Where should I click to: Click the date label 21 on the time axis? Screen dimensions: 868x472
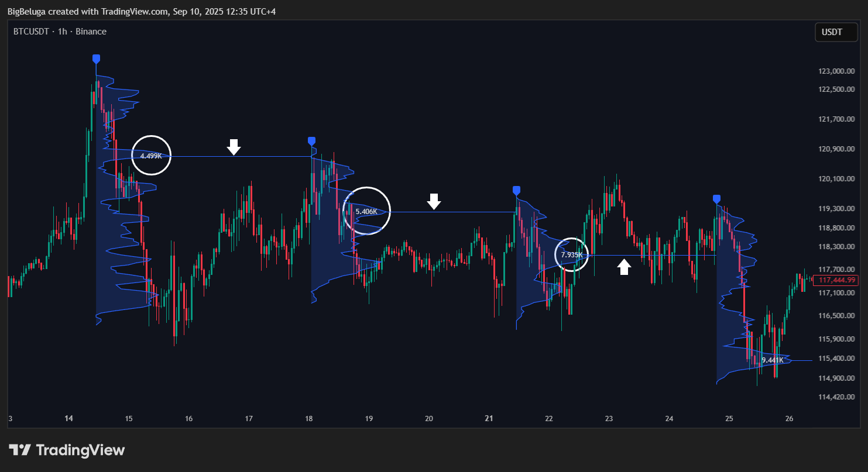coord(489,419)
